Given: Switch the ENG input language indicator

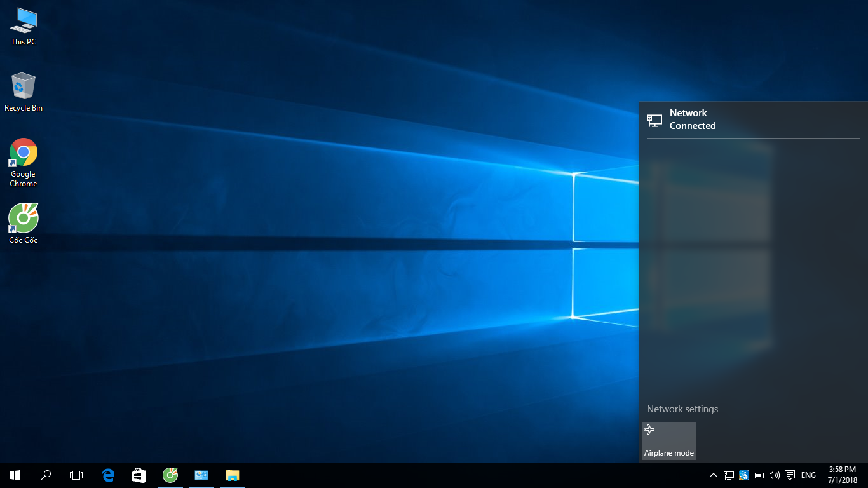Looking at the screenshot, I should 808,475.
